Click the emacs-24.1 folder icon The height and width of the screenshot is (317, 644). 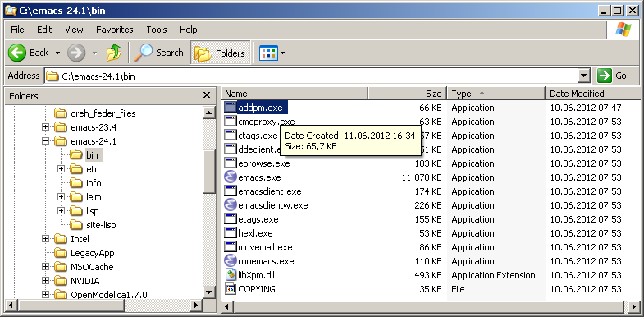pos(61,141)
